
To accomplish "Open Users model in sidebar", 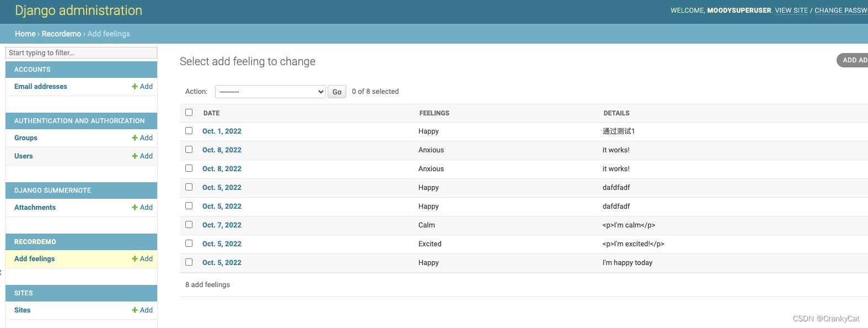I will pyautogui.click(x=24, y=156).
